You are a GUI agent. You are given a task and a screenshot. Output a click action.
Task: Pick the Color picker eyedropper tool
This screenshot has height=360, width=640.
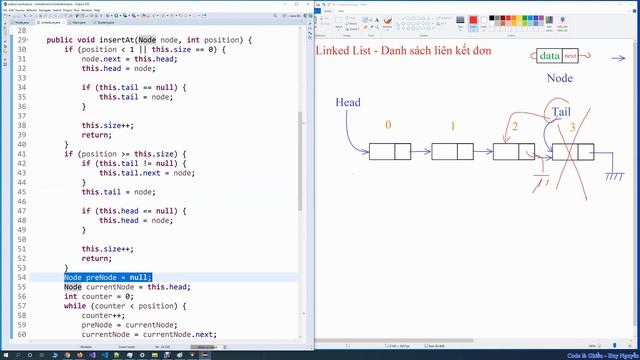pyautogui.click(x=372, y=27)
